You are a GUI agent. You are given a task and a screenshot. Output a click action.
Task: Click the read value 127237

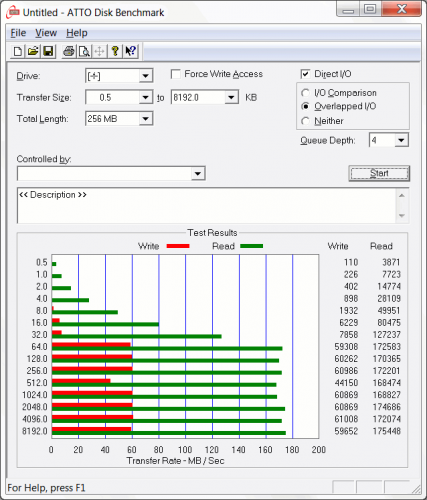(x=387, y=335)
